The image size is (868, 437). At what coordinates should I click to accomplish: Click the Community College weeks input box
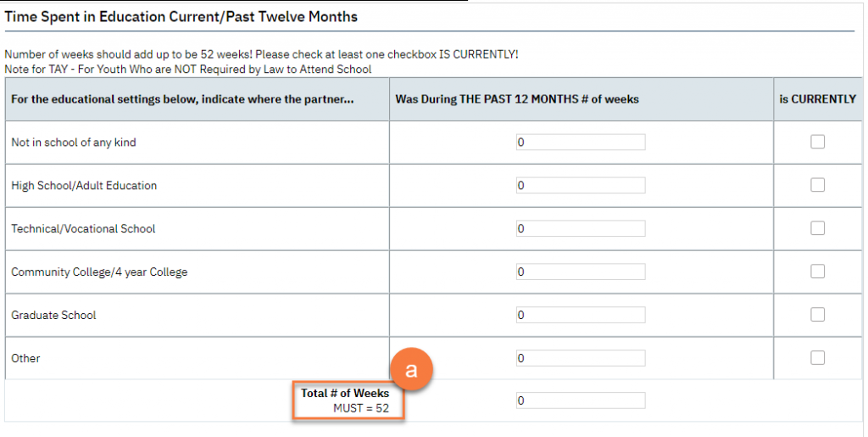click(x=581, y=272)
